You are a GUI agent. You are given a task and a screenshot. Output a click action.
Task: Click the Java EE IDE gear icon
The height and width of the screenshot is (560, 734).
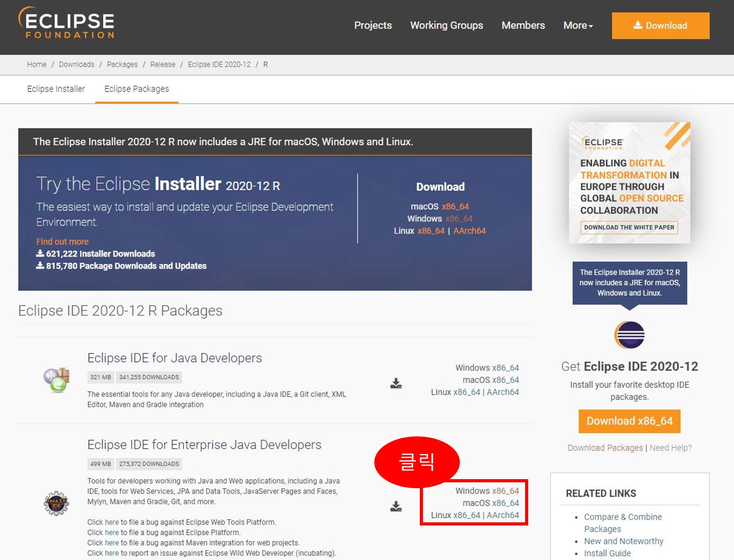pos(56,503)
